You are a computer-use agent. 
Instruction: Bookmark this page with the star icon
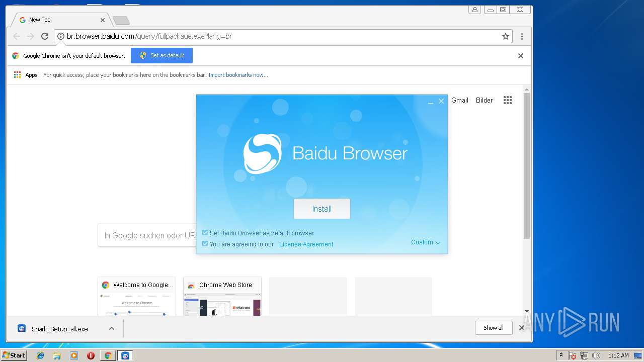pos(506,36)
